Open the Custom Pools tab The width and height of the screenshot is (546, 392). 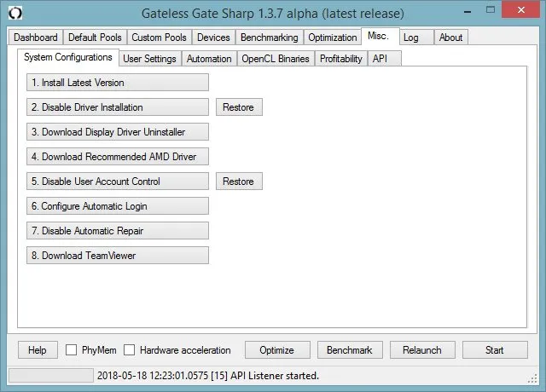coord(159,37)
